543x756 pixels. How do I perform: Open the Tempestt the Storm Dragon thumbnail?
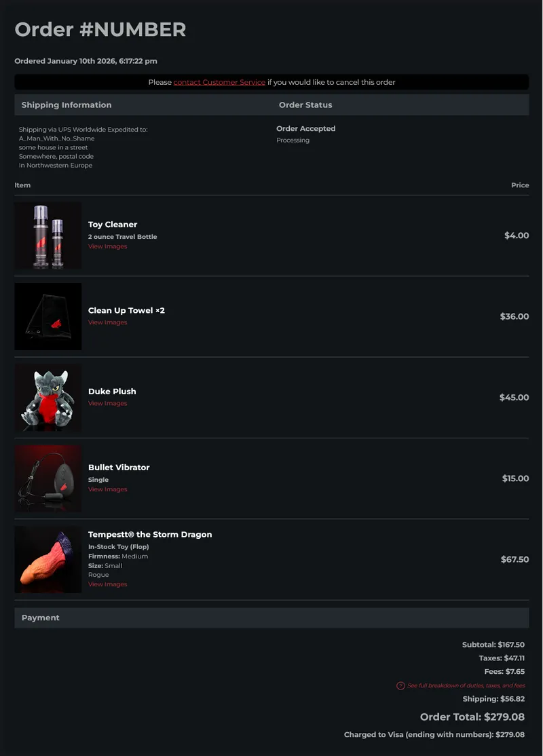click(48, 559)
